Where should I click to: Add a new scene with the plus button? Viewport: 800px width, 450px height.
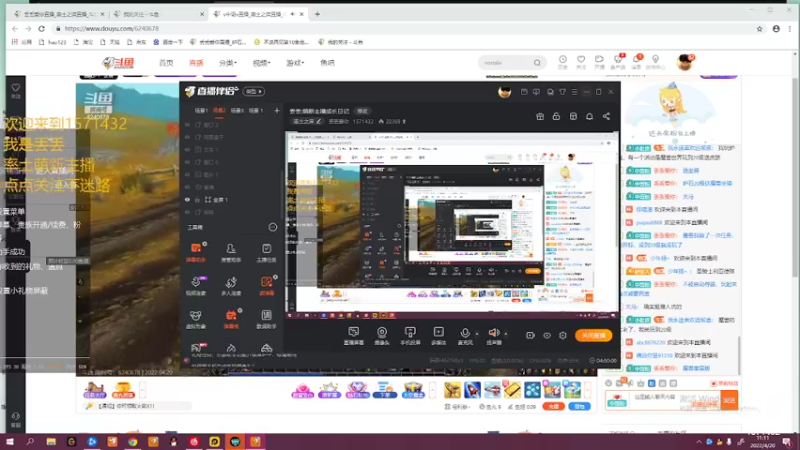(277, 110)
